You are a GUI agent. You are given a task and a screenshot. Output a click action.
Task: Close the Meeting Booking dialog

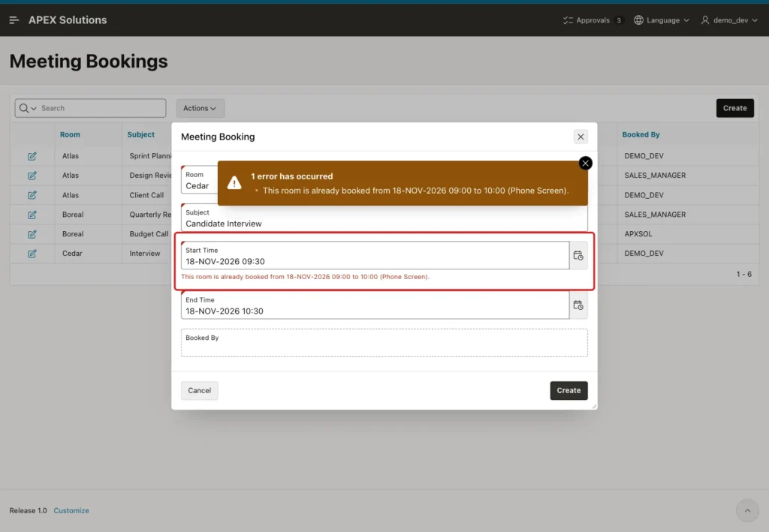pyautogui.click(x=581, y=137)
